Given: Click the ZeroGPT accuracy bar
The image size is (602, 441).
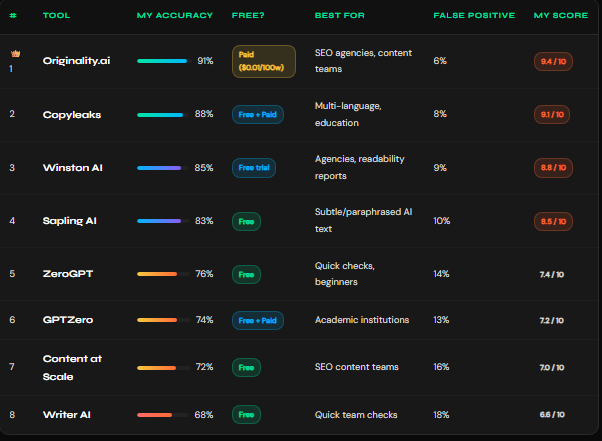Looking at the screenshot, I should point(164,274).
